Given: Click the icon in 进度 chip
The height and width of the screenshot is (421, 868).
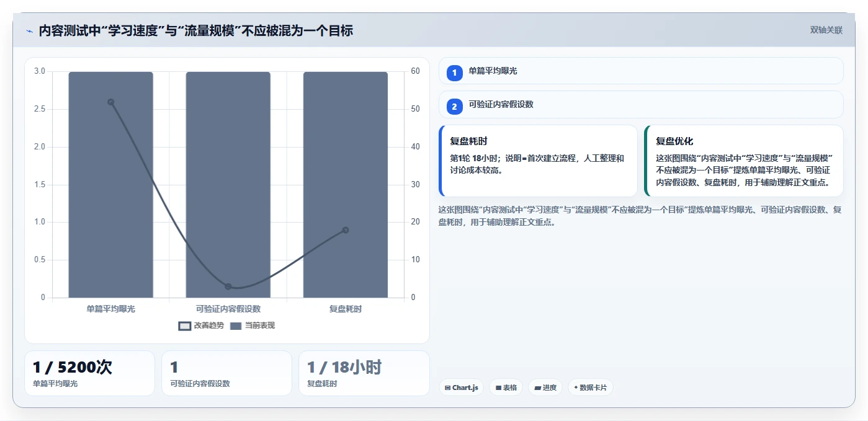Looking at the screenshot, I should point(537,388).
